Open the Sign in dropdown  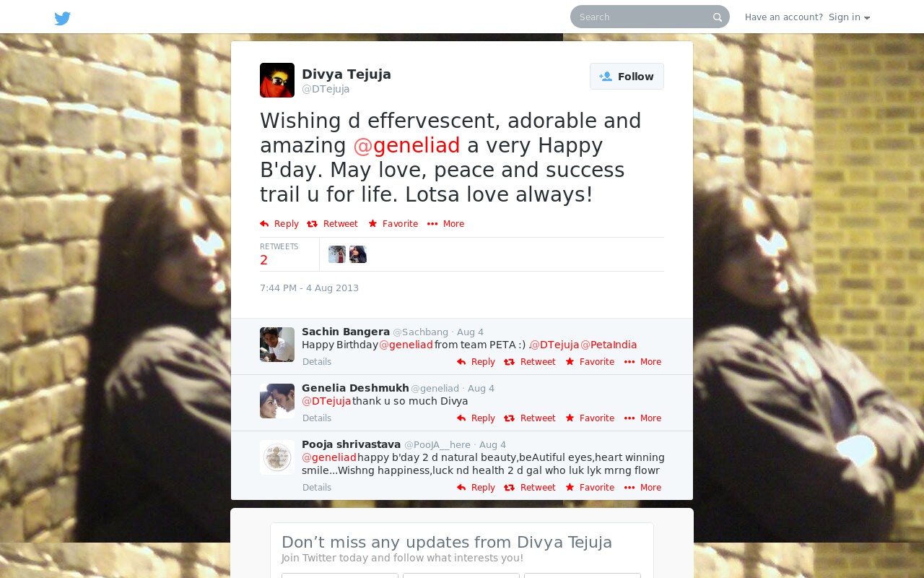click(x=849, y=17)
